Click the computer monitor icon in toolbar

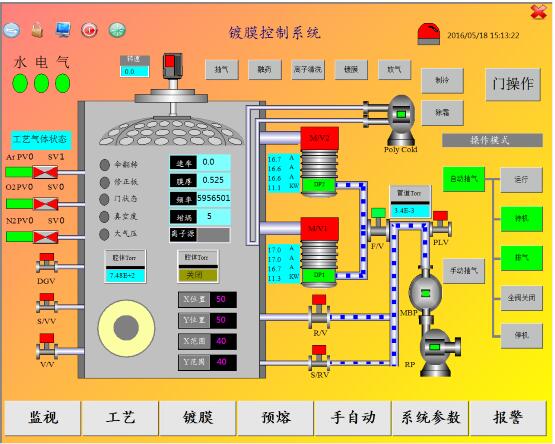(x=63, y=30)
